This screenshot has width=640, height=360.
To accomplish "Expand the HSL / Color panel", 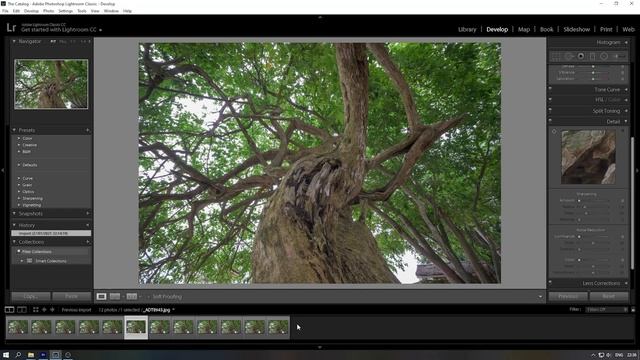I will [x=627, y=100].
